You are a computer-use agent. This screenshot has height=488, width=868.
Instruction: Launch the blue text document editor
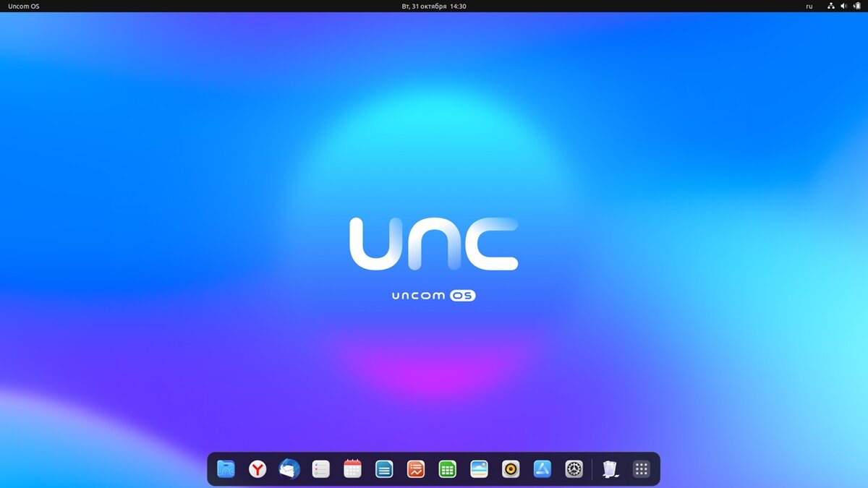(x=384, y=469)
